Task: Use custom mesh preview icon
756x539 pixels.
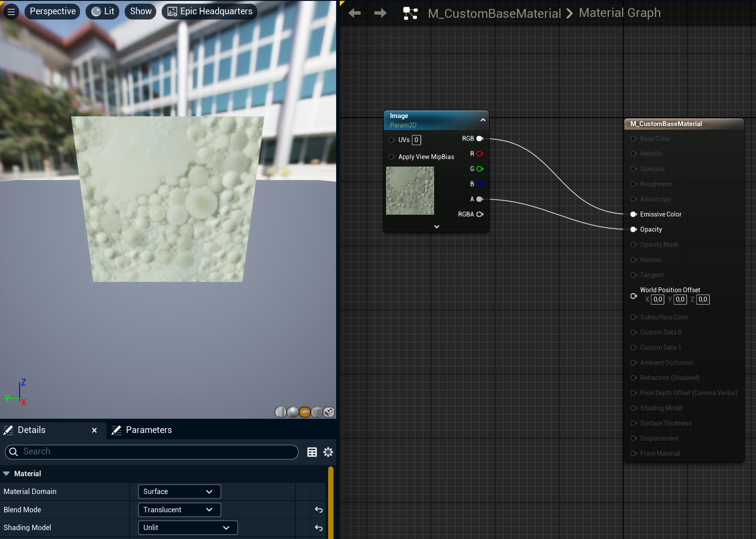Action: 329,412
